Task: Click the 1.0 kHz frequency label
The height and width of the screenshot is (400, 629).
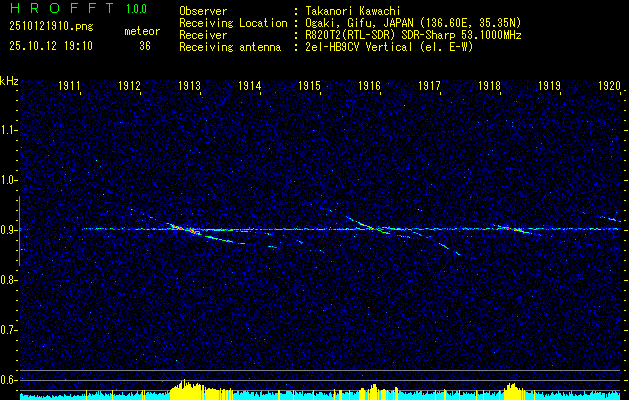Action: (x=8, y=180)
